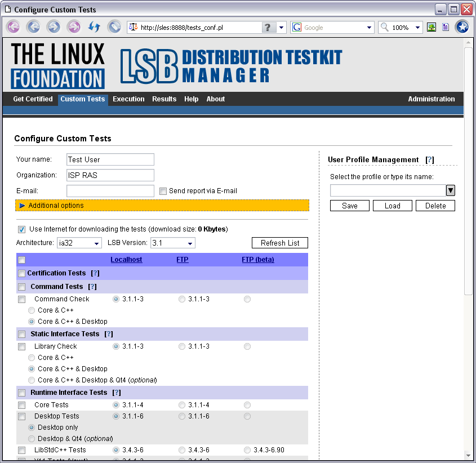Toggle Use Internet for downloading the tests
The width and height of the screenshot is (476, 463).
(21, 229)
